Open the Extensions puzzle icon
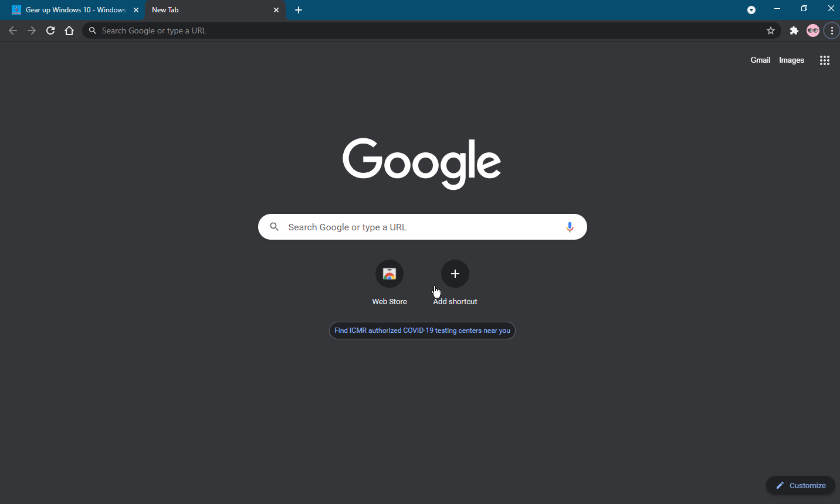Screen dimensions: 840x504 794,30
